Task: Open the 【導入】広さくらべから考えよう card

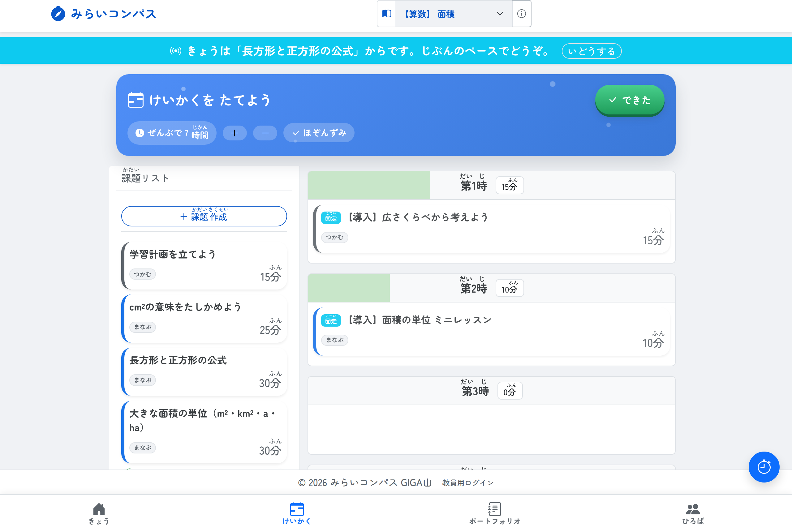Action: point(491,229)
